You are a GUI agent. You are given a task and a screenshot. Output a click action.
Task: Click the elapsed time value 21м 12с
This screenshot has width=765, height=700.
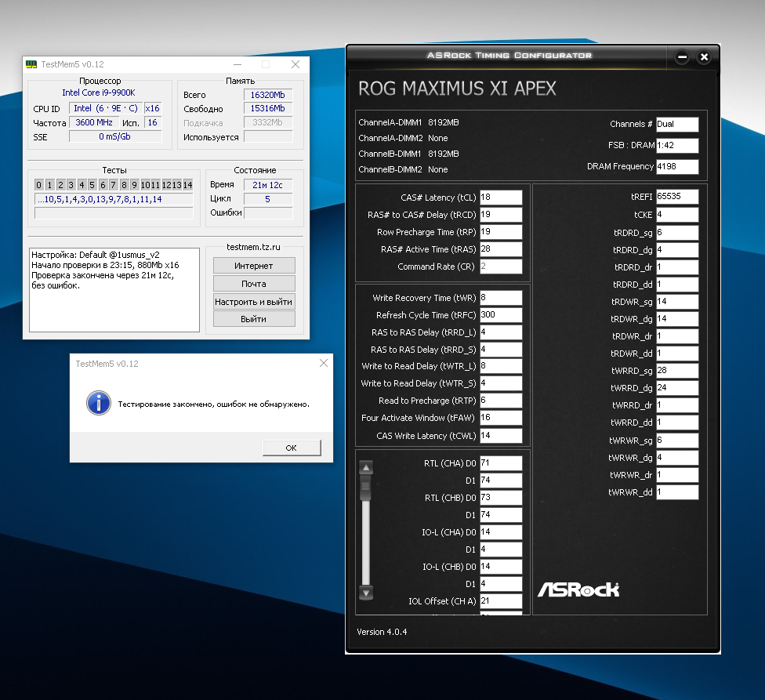pyautogui.click(x=268, y=185)
